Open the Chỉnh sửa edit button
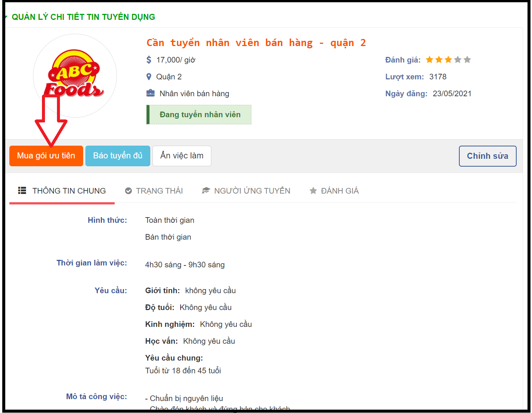The width and height of the screenshot is (532, 413). pos(487,156)
